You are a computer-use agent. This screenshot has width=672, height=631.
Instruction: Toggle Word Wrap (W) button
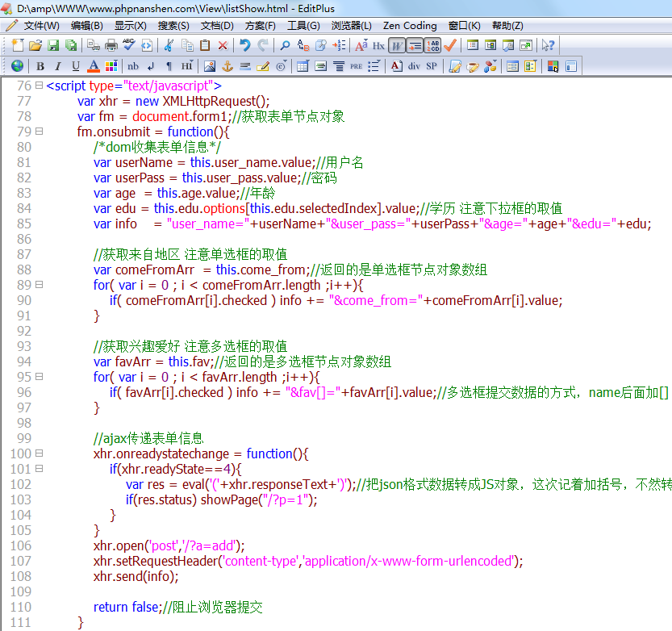coord(397,45)
